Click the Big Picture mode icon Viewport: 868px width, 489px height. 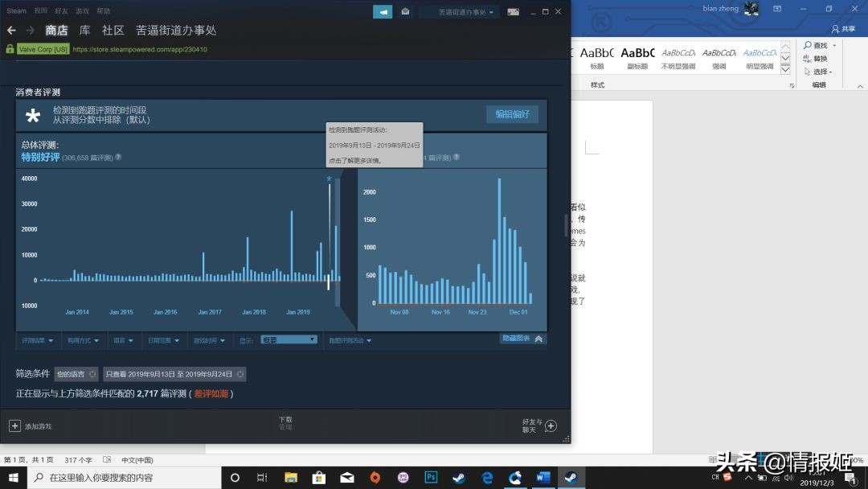513,12
